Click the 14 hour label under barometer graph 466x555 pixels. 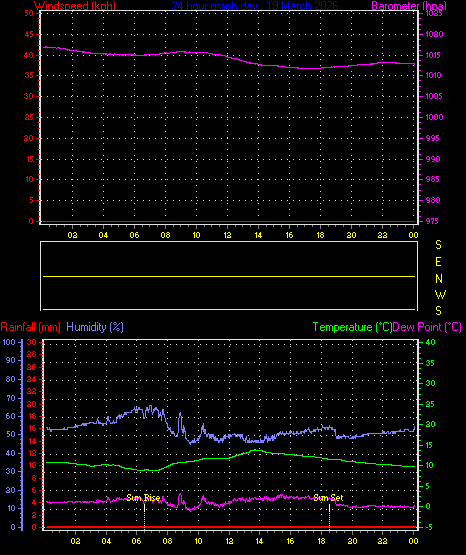tap(258, 235)
